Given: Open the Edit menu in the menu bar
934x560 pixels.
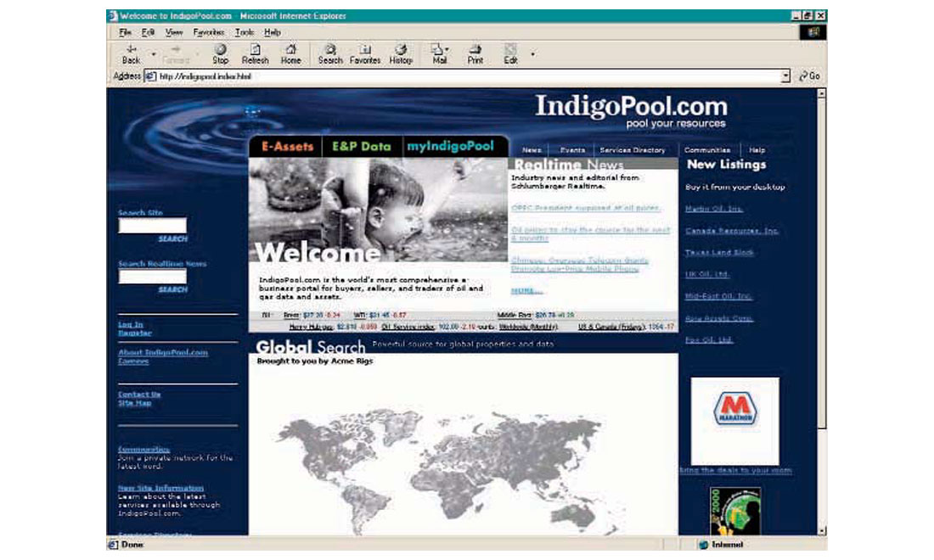Looking at the screenshot, I should (148, 32).
